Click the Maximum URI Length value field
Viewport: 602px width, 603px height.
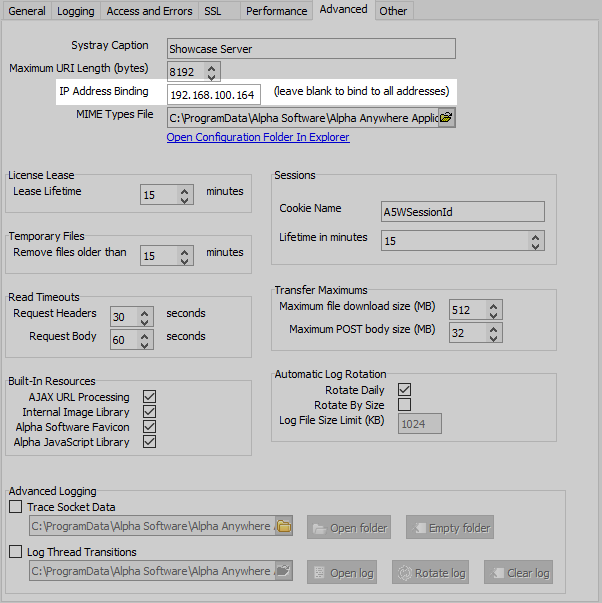(x=187, y=72)
